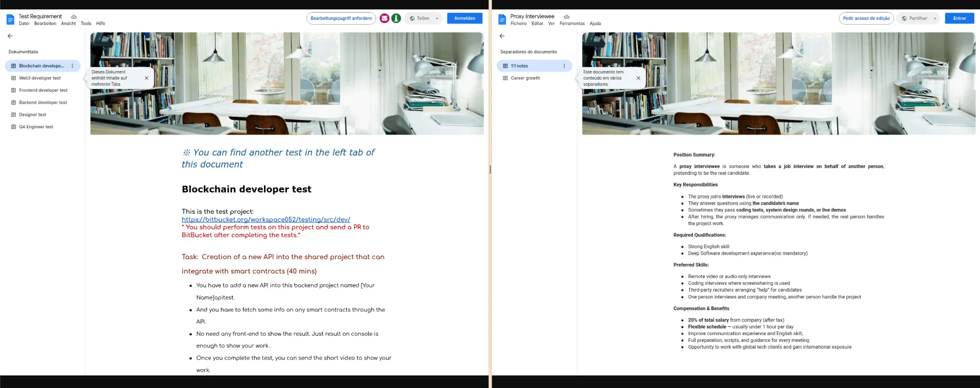Click the 'Dokumenttabs' sidebar label
This screenshot has width=980, height=388.
[x=24, y=52]
